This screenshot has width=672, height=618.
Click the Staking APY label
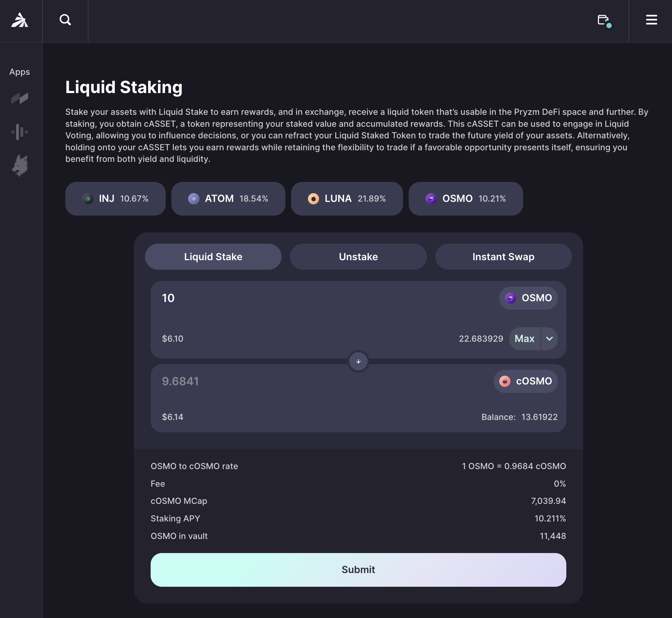(176, 519)
